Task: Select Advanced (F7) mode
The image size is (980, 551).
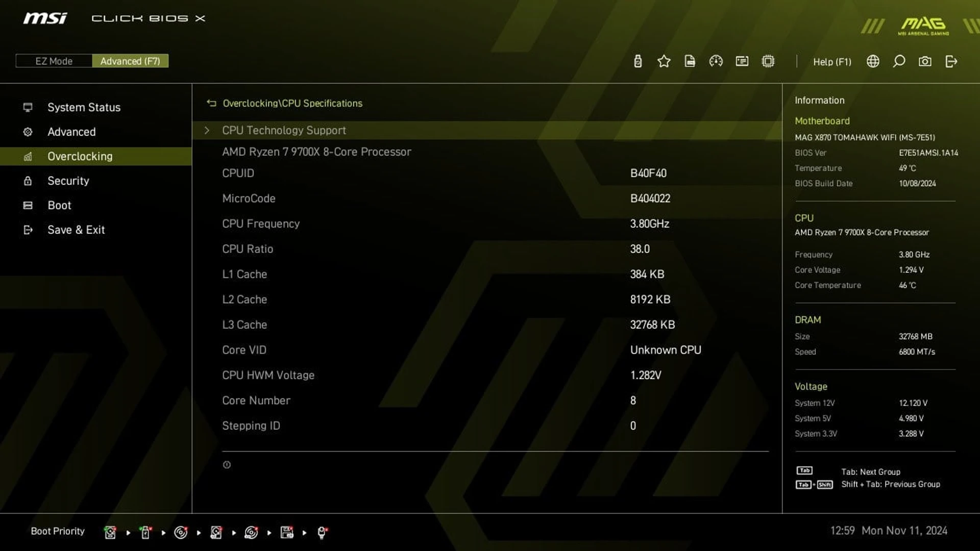Action: pos(130,61)
